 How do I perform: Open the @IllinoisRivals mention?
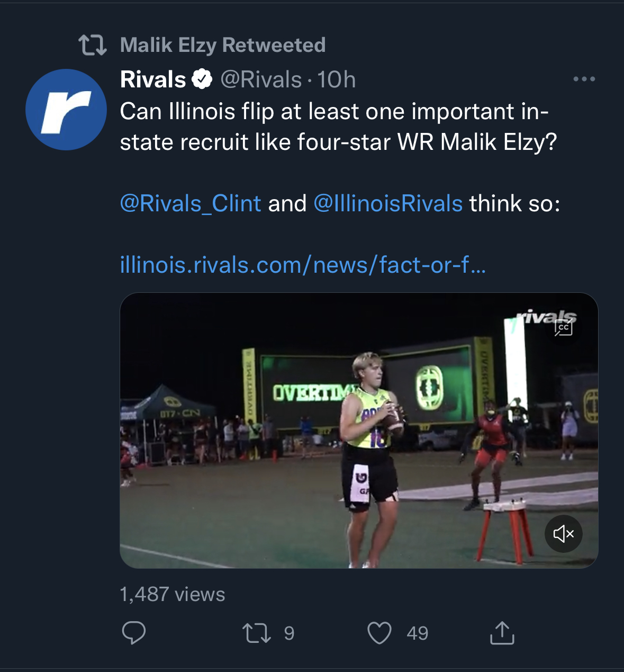[388, 203]
